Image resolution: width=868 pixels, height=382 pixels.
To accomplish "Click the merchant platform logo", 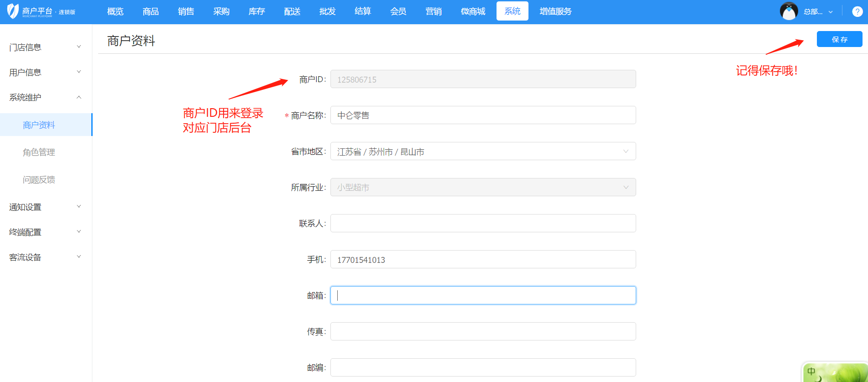I will point(40,11).
